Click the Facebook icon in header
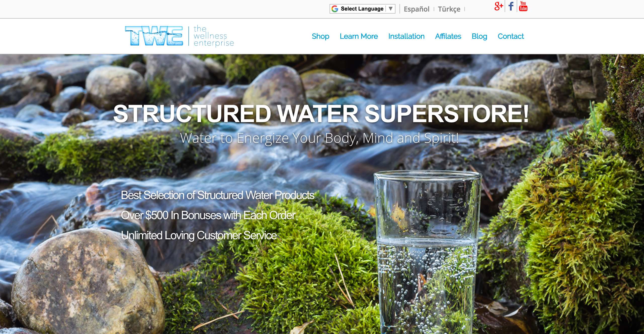The image size is (644, 334). [x=511, y=6]
